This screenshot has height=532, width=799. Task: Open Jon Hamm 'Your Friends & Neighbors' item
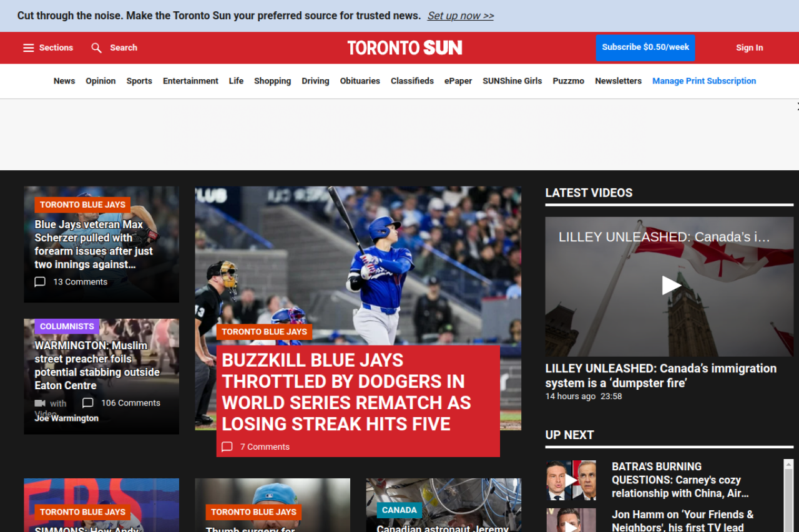[683, 521]
